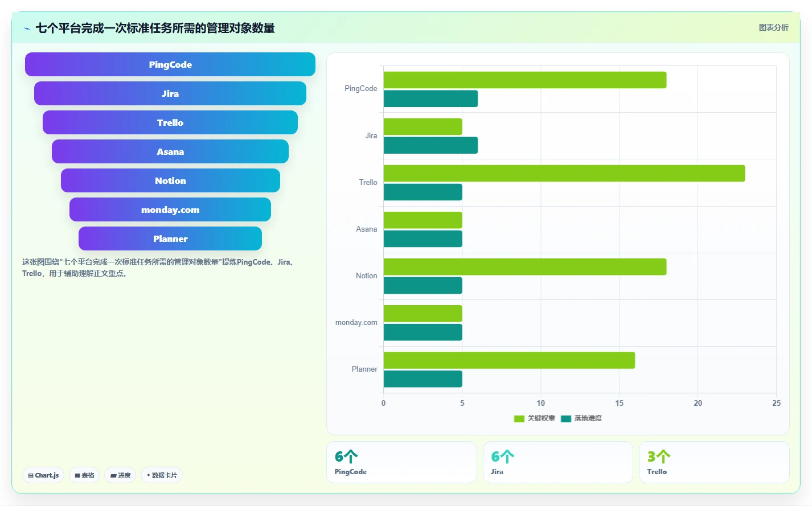Select the Asana funnel bar

pyautogui.click(x=170, y=151)
